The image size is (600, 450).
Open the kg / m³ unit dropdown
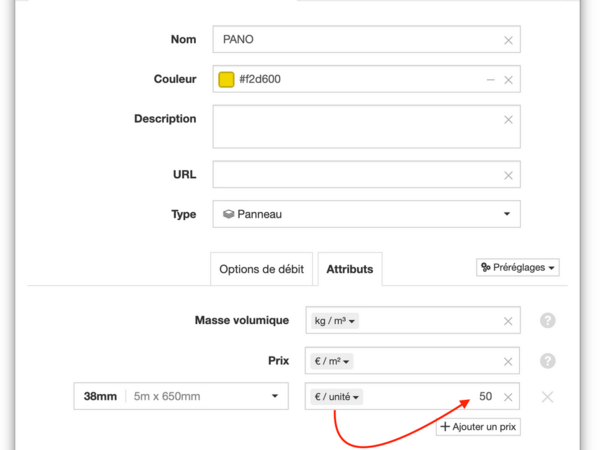[x=336, y=321]
